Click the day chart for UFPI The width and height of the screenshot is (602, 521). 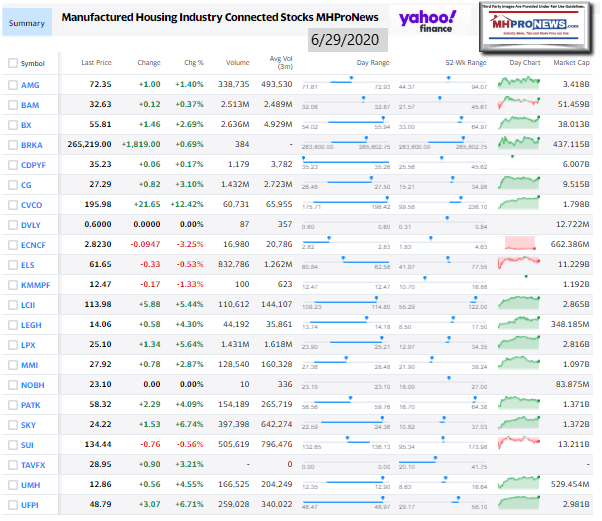coord(520,506)
